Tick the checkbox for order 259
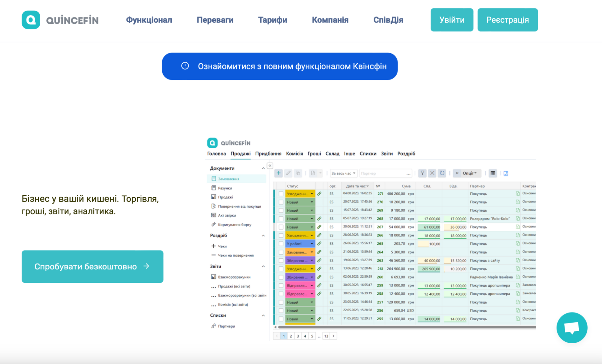The image size is (602, 364). [x=281, y=285]
